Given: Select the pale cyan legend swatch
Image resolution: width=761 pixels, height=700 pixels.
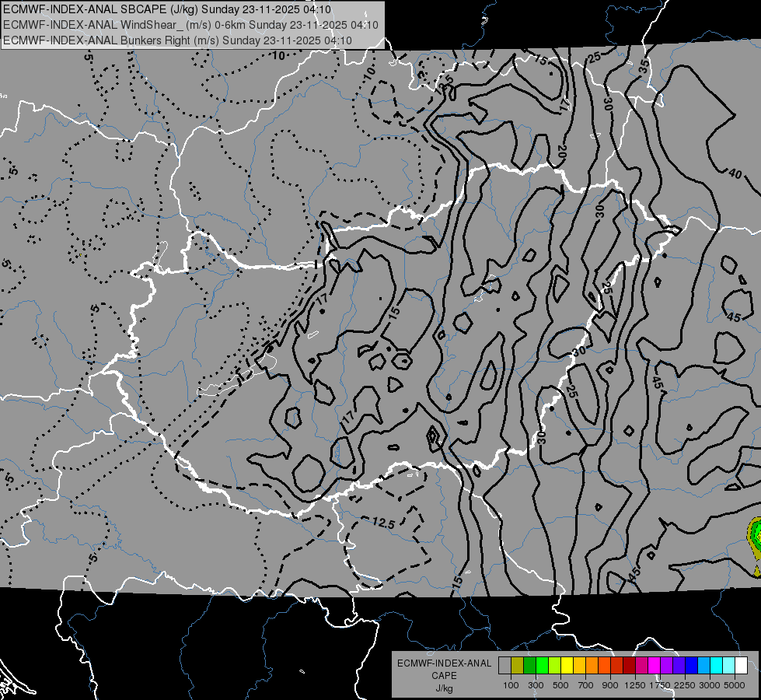Looking at the screenshot, I should click(x=728, y=665).
